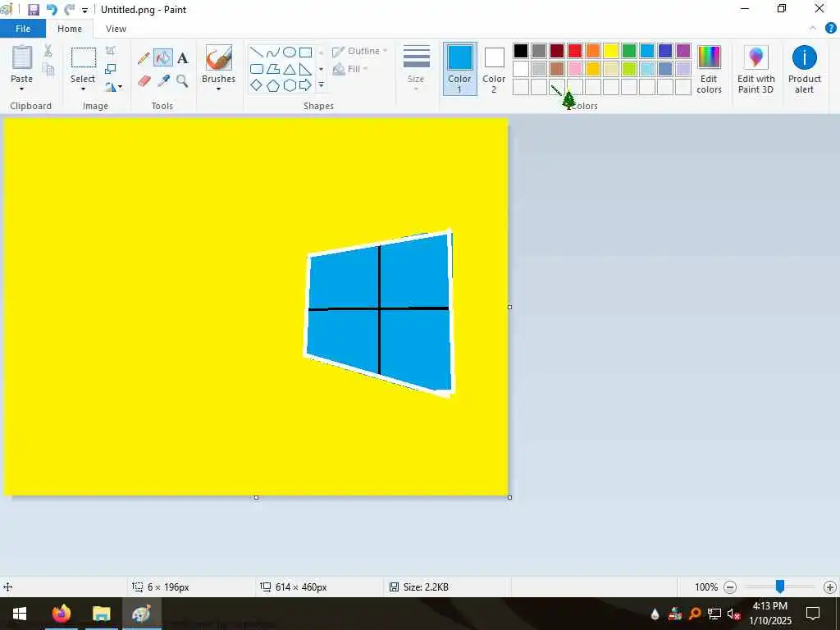Choose the Polygon shape
Viewport: 840px width, 630px height.
(273, 69)
